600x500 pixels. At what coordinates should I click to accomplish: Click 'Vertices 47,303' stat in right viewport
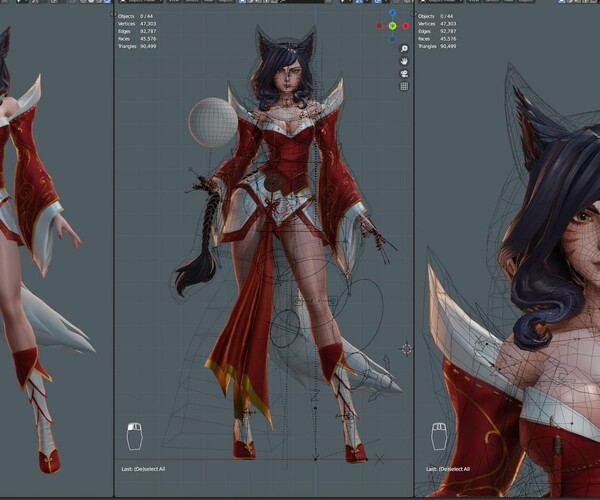coord(437,24)
